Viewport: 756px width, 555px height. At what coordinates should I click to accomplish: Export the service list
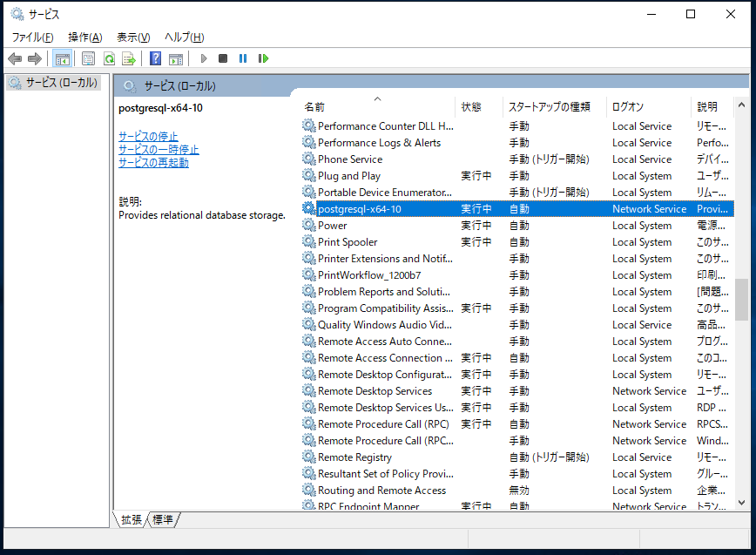point(129,58)
